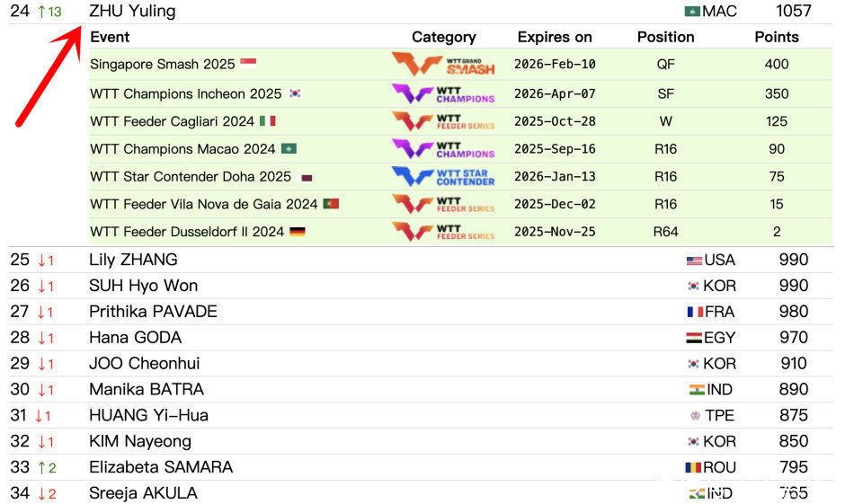The image size is (863, 504).
Task: Click the WTT Grand Smash category logo
Action: click(x=442, y=65)
